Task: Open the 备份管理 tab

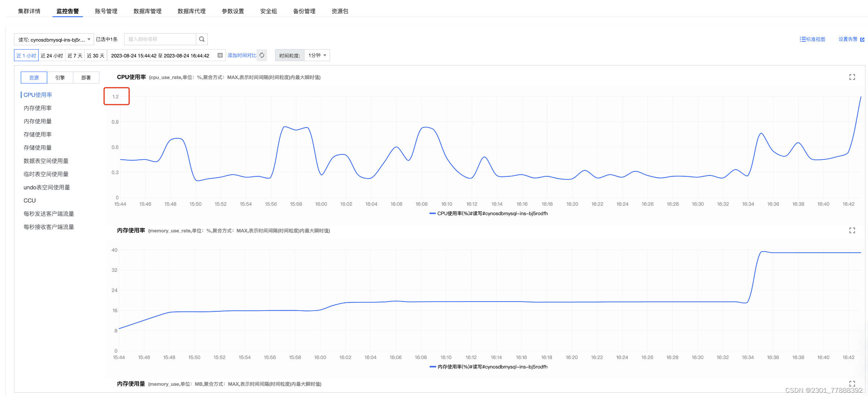Action: [x=304, y=11]
